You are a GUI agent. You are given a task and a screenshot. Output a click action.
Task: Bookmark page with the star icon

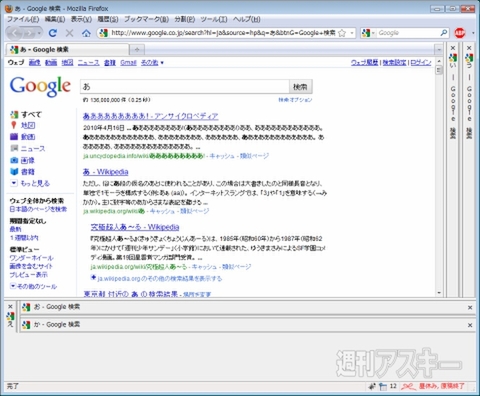pyautogui.click(x=342, y=33)
